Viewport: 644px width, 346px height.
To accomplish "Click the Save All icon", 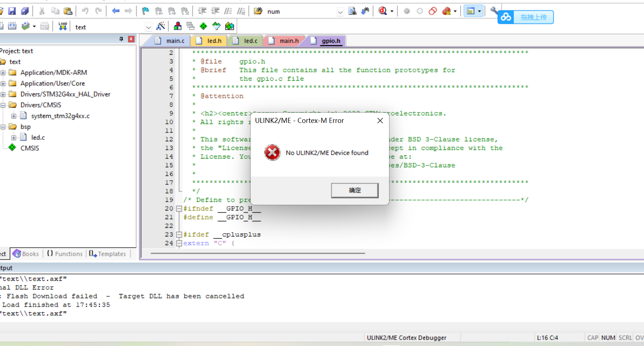I will pos(25,11).
